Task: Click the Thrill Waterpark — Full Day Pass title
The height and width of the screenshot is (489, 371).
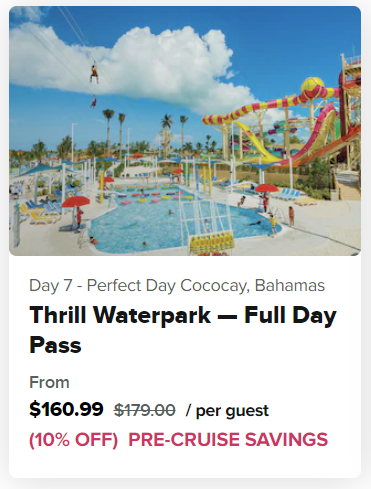Action: tap(183, 330)
